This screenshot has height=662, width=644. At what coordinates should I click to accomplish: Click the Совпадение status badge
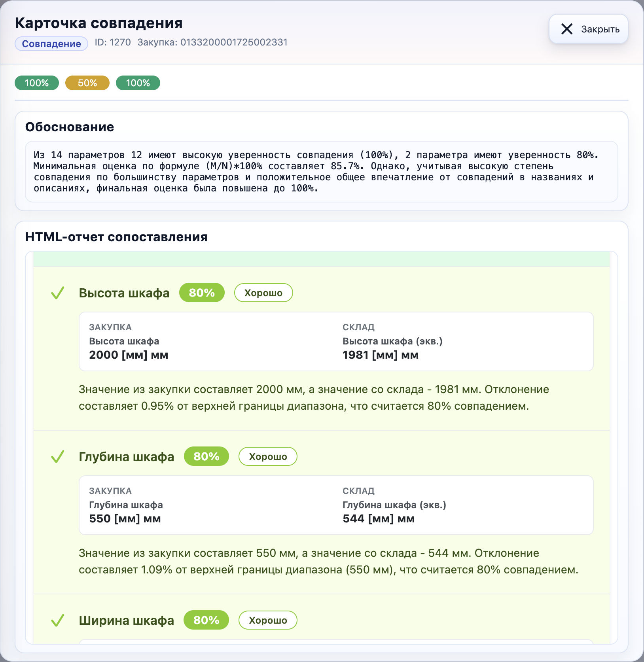(51, 44)
